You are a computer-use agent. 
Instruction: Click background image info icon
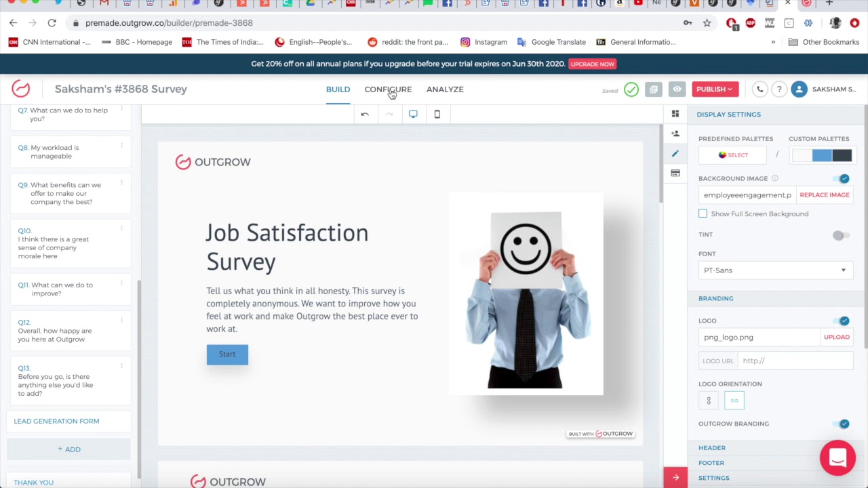pos(775,178)
